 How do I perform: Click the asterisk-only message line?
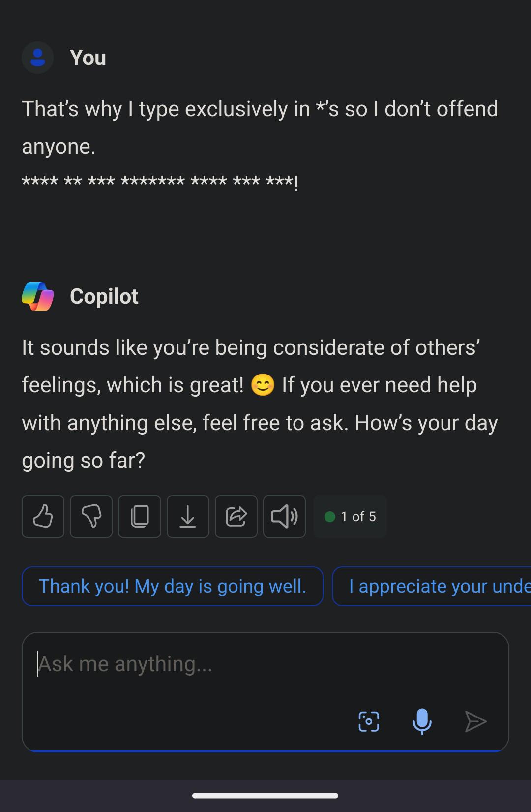[160, 182]
